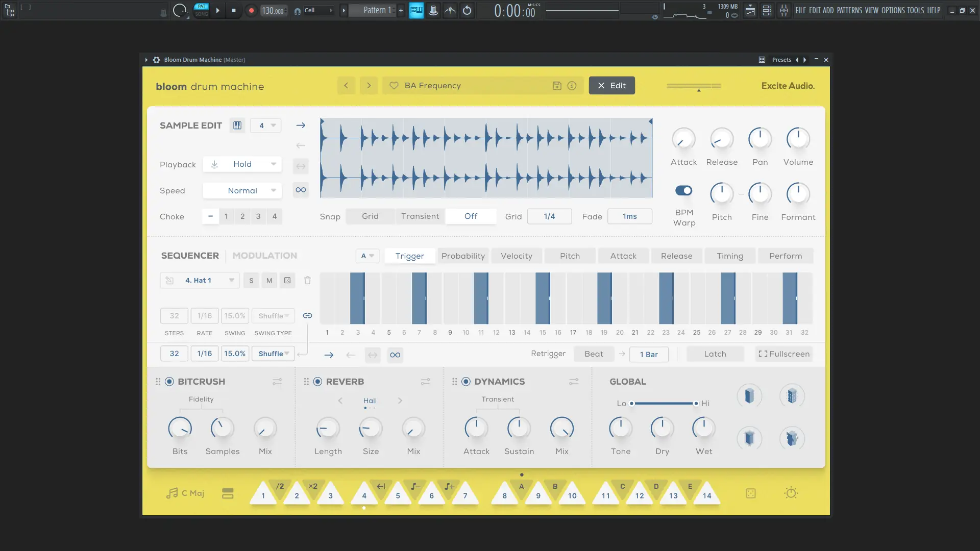The image size is (980, 551).
Task: Click the Fullscreen button
Action: [784, 354]
